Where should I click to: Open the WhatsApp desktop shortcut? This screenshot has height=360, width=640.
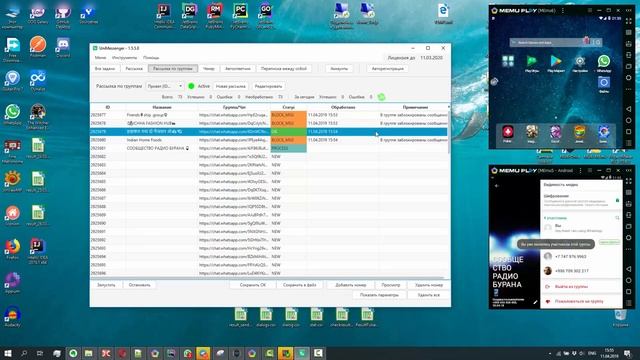(13, 114)
